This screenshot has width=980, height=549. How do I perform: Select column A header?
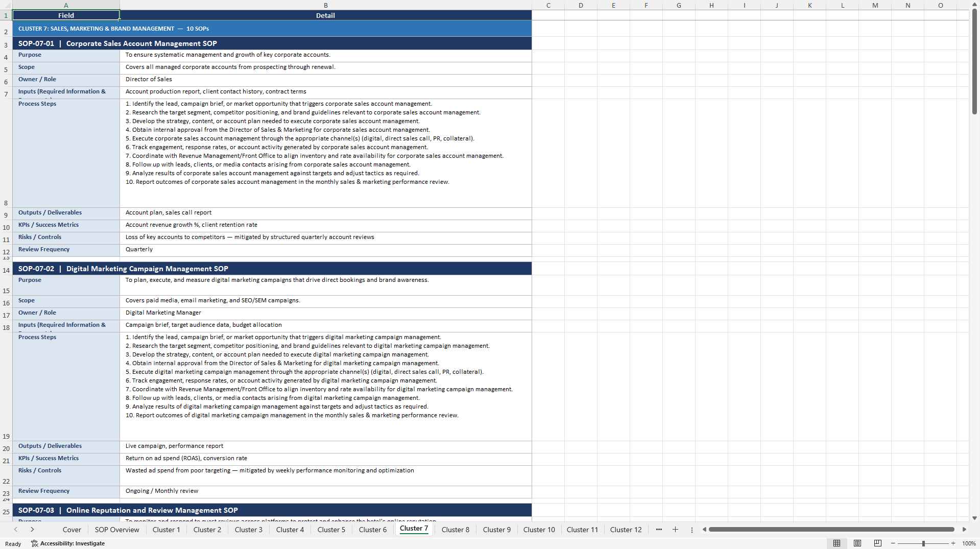pyautogui.click(x=66, y=5)
